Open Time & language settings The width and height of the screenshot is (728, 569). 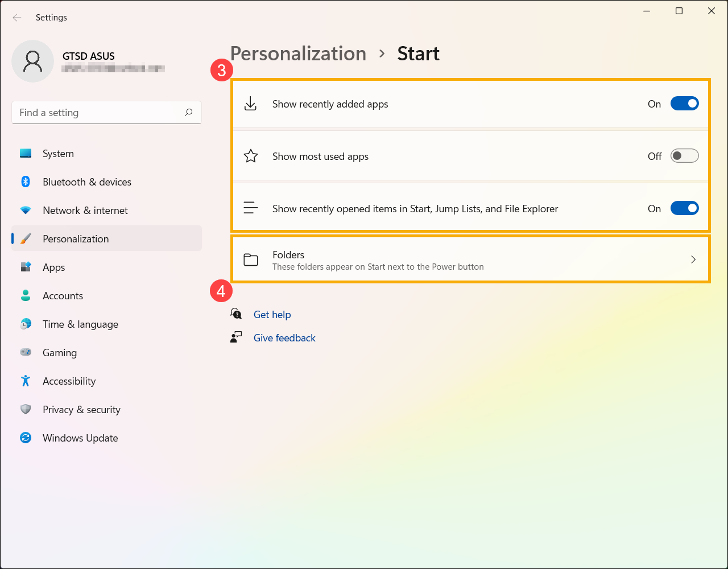pyautogui.click(x=80, y=324)
